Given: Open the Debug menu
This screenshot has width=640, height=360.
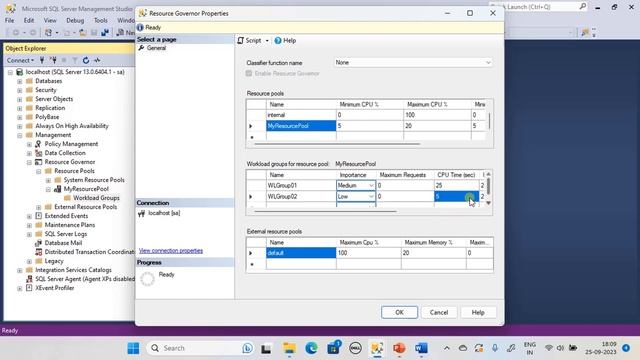Looking at the screenshot, I should click(x=75, y=20).
